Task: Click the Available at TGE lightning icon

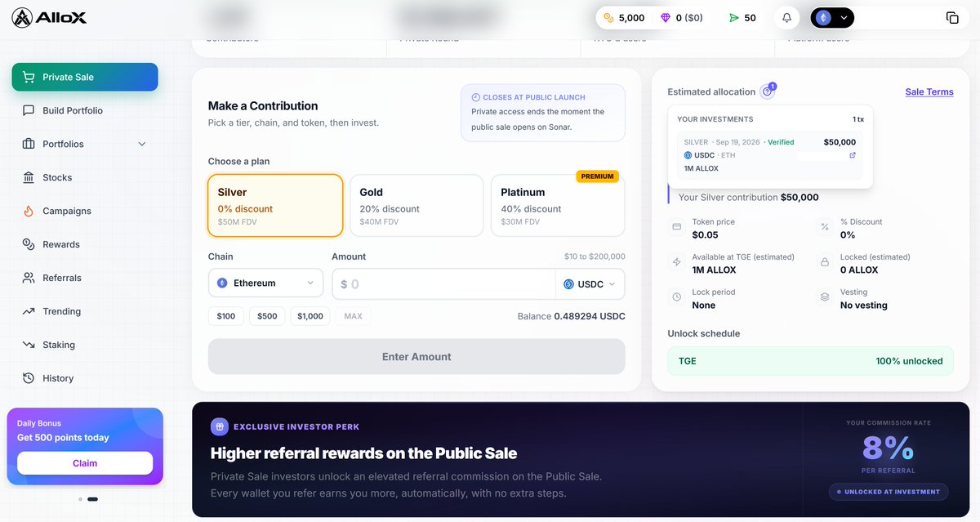Action: (x=676, y=262)
